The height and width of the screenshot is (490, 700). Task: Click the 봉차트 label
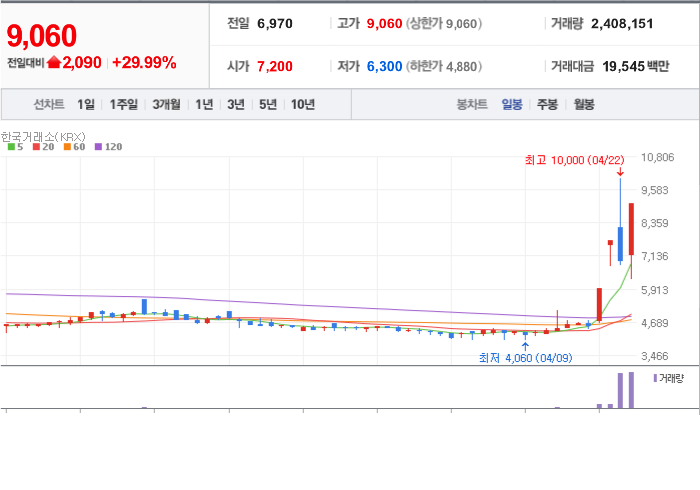coord(472,104)
